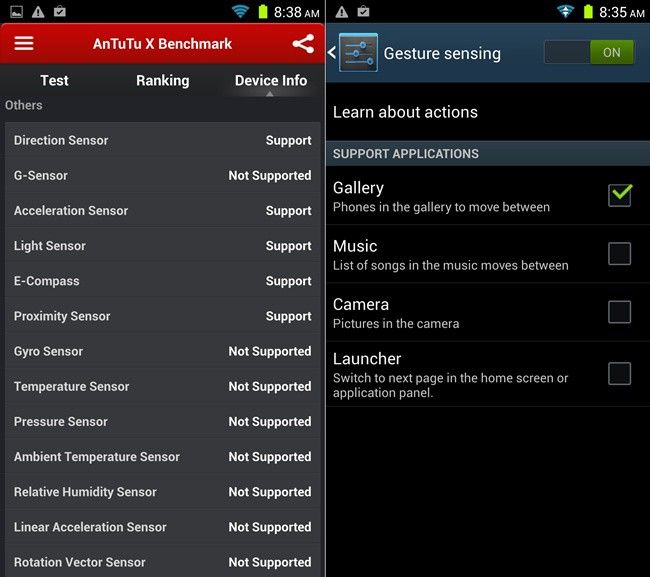Tap the Temperature Sensor label
This screenshot has width=650, height=577.
point(71,386)
